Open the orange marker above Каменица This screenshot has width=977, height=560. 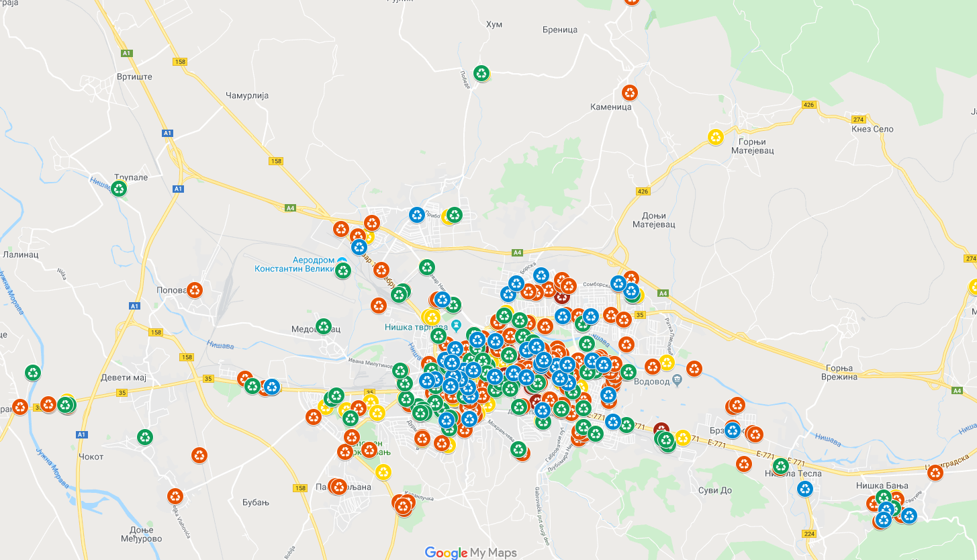tap(629, 92)
